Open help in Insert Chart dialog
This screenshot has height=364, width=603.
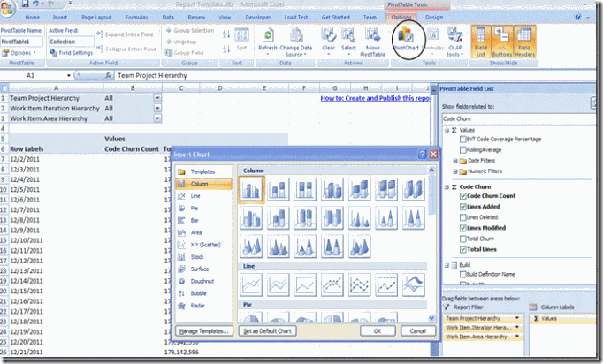423,154
